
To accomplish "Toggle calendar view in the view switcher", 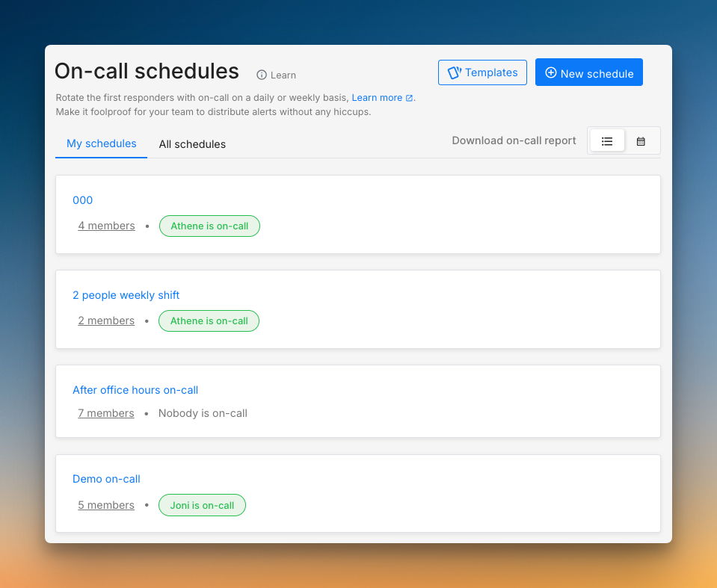I will point(641,140).
